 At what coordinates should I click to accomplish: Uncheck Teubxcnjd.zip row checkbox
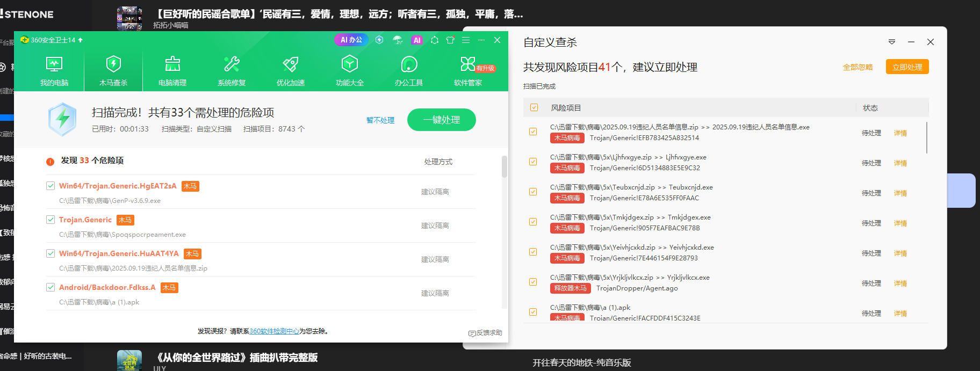(533, 192)
